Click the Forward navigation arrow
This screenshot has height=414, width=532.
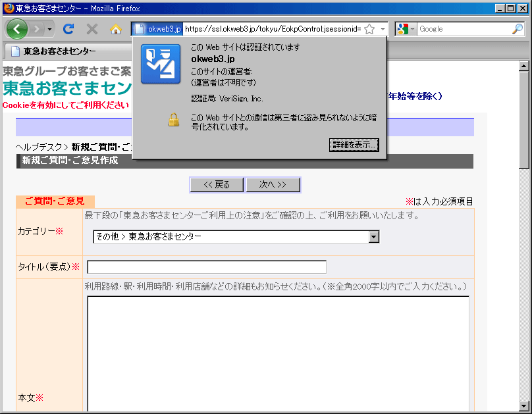click(36, 30)
